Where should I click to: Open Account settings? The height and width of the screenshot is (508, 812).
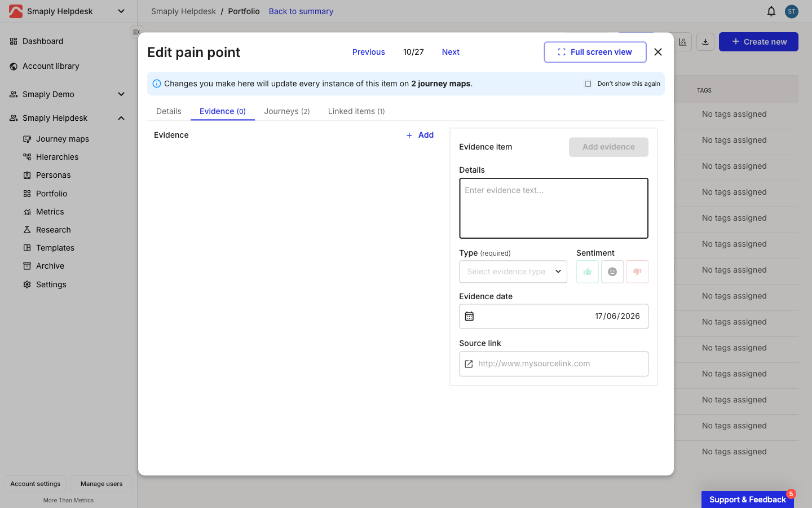36,484
